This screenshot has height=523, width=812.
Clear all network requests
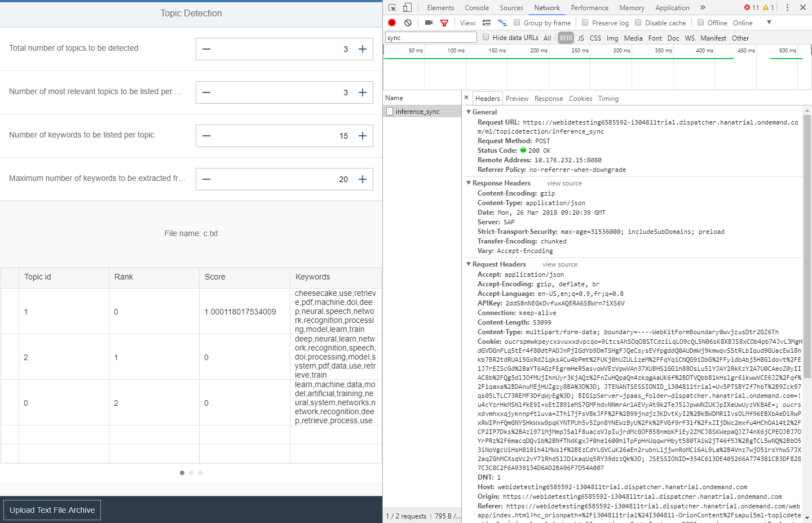pyautogui.click(x=408, y=23)
